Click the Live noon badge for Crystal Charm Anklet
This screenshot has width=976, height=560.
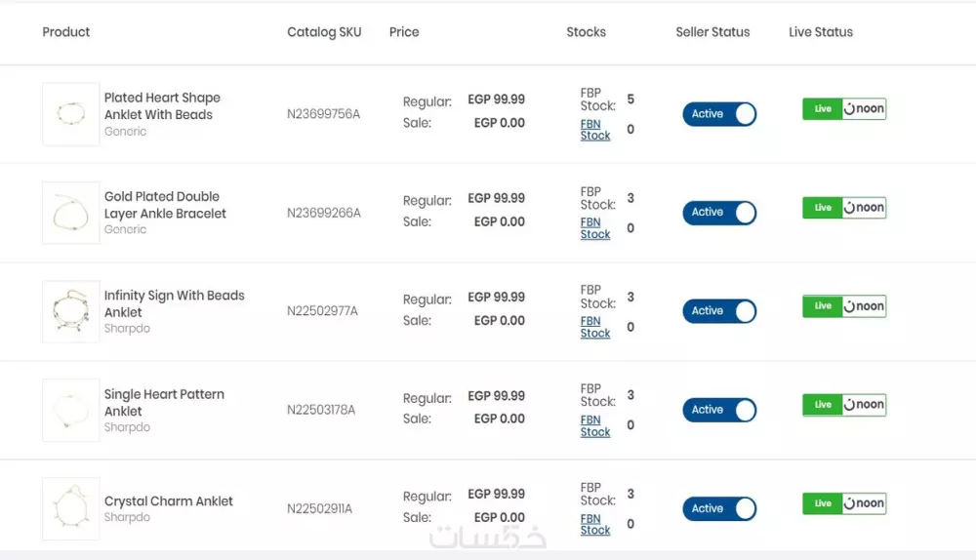point(844,503)
